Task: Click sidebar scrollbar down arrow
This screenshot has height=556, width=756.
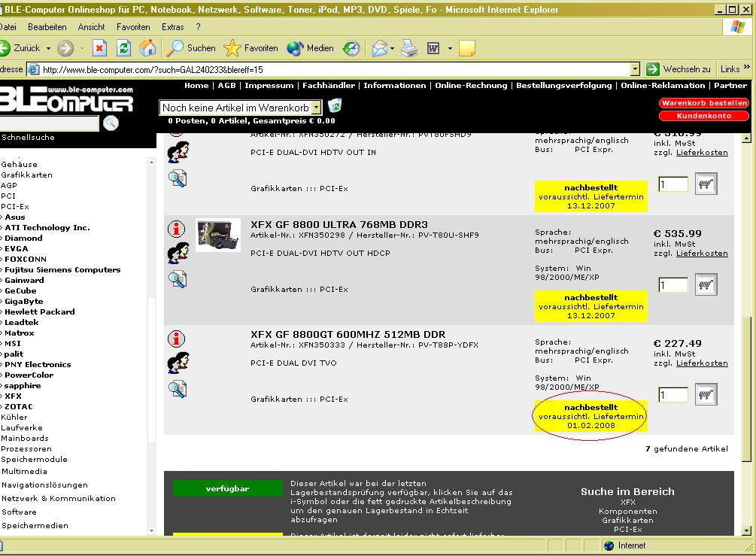Action: point(151,530)
